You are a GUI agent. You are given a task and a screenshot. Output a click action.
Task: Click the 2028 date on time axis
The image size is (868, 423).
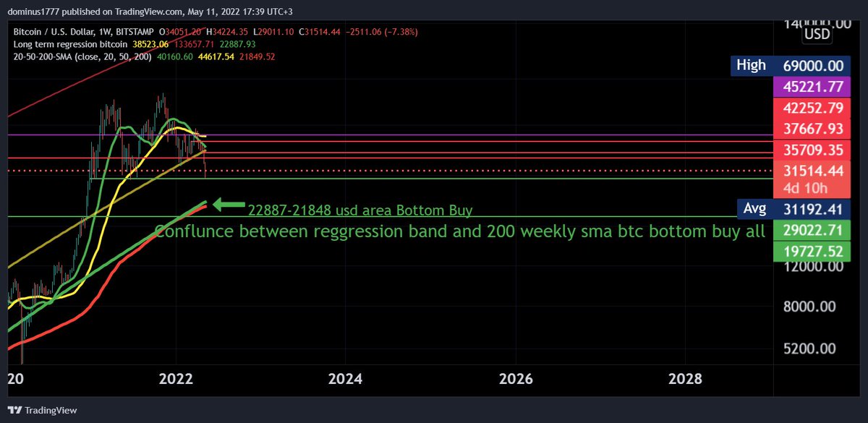coord(685,379)
